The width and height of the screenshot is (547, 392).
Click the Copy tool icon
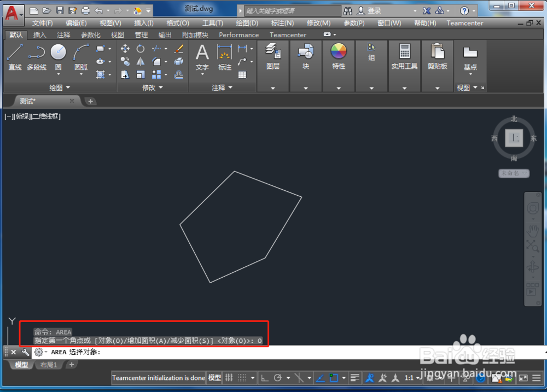tap(125, 62)
